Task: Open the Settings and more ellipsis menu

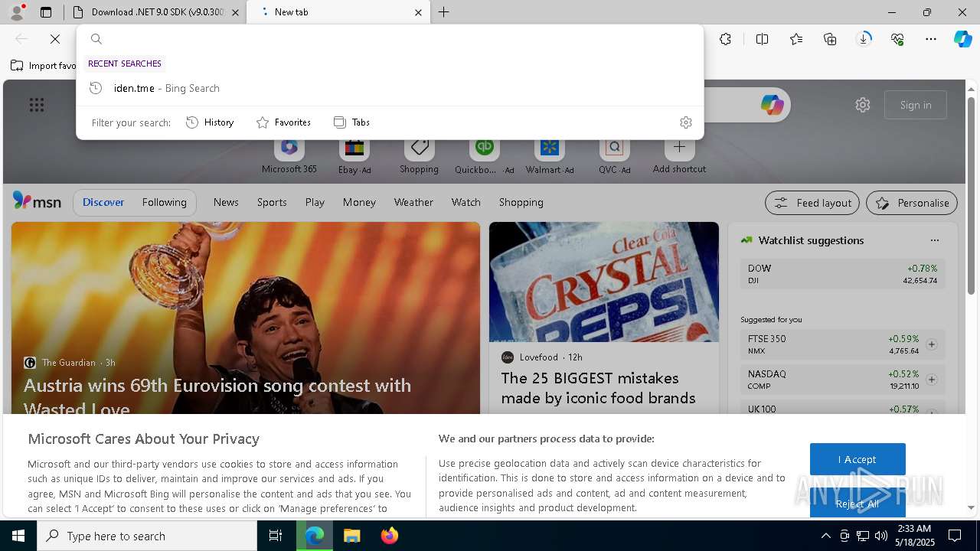Action: 931,39
